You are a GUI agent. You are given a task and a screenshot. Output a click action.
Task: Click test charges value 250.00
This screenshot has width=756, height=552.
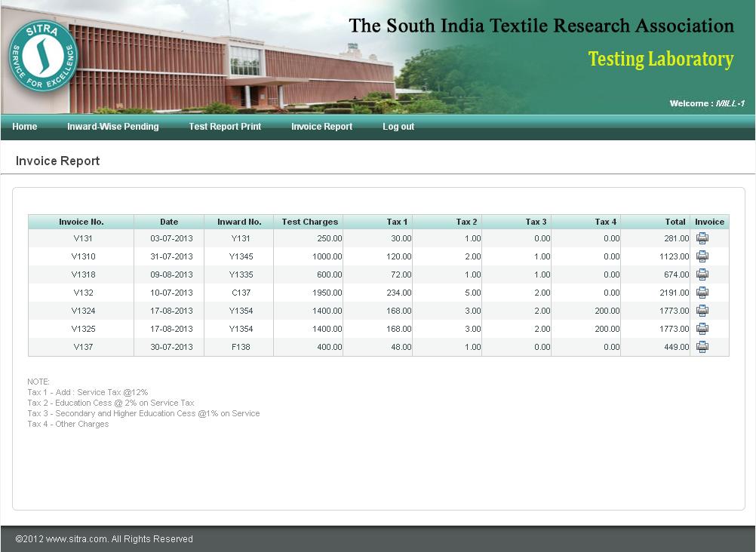click(329, 238)
